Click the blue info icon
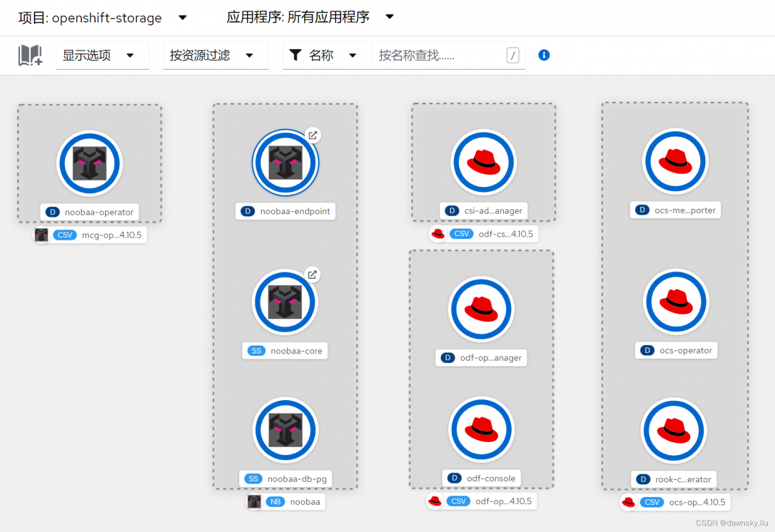The image size is (775, 532). click(544, 55)
